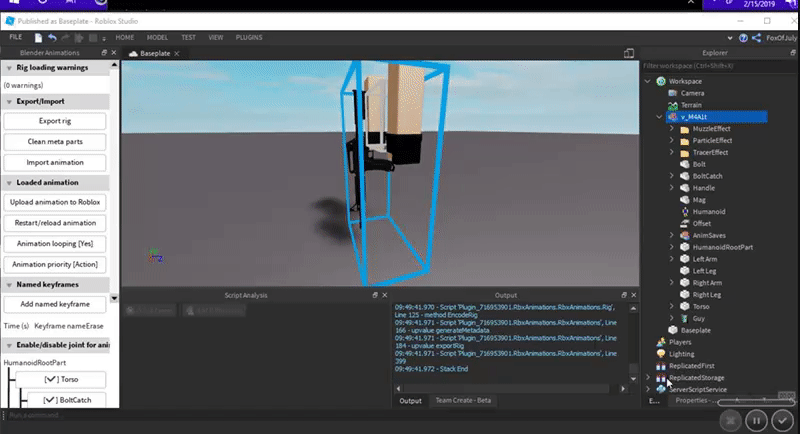Click the New file icon in quick access toolbar
This screenshot has width=800, height=434.
pos(38,38)
